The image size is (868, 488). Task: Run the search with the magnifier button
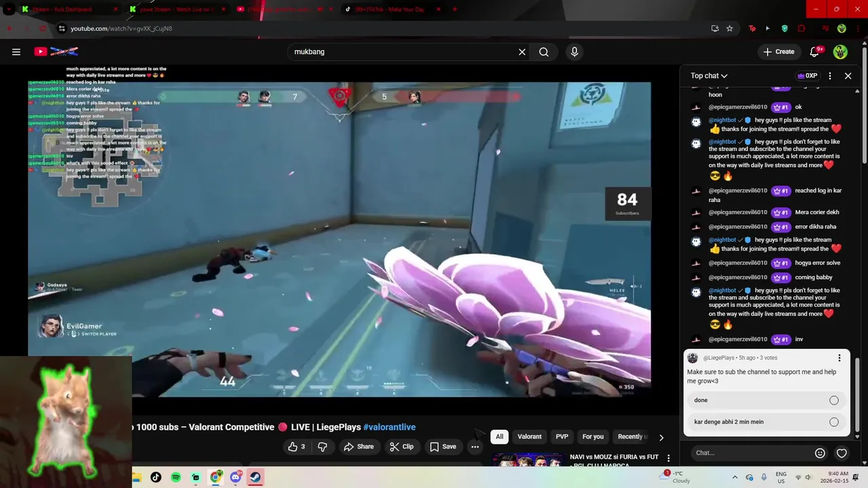544,52
